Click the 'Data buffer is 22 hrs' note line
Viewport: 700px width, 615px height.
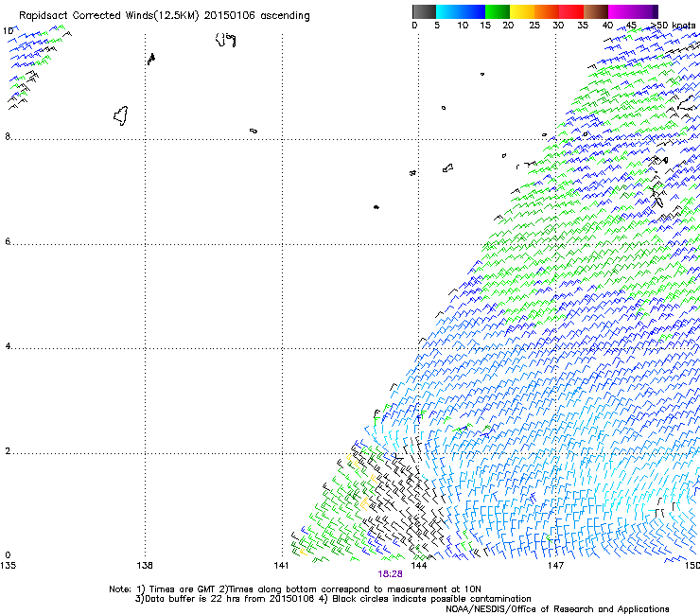click(x=333, y=599)
